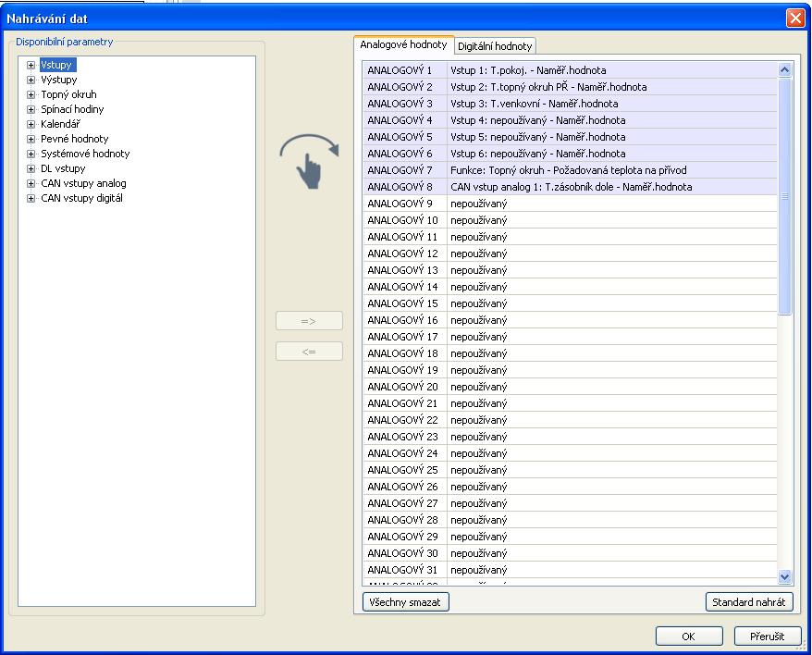Click nepoužívaný cell of ANALOGOVÝ 14
The image size is (812, 655).
(612, 287)
